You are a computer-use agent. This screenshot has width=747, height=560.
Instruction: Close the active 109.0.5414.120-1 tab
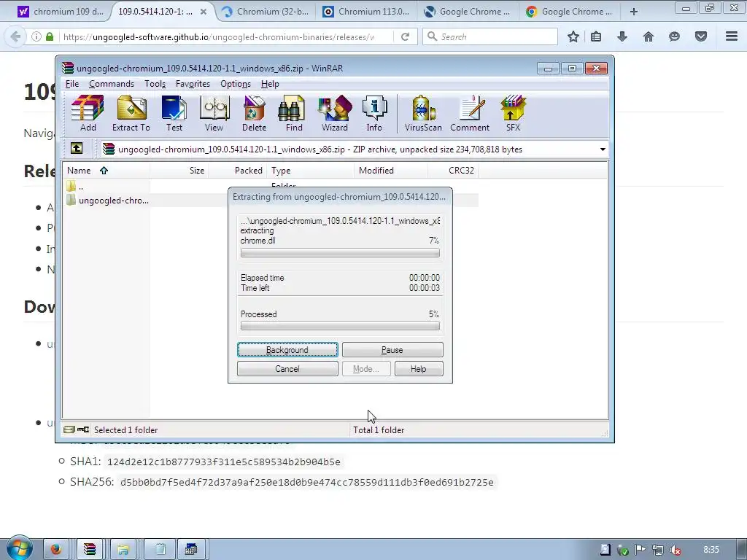(204, 12)
